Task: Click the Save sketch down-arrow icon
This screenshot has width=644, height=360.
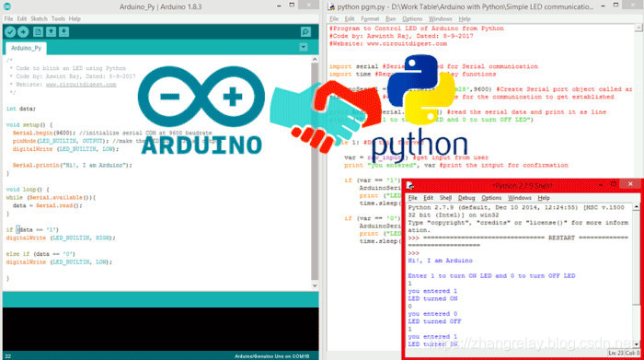Action: [x=63, y=31]
